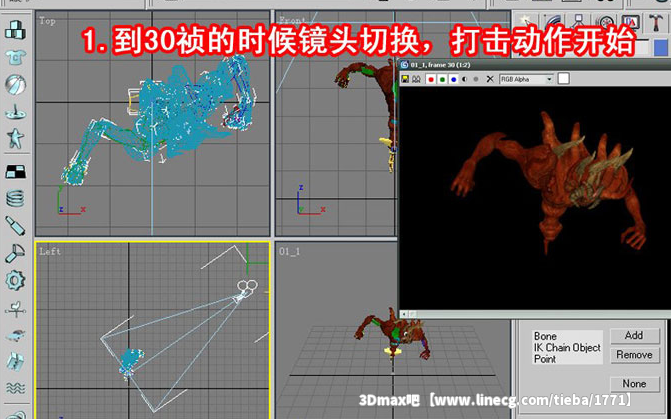This screenshot has height=419, width=671.
Task: Open the RGB Alpha channel dropdown
Action: pyautogui.click(x=526, y=79)
